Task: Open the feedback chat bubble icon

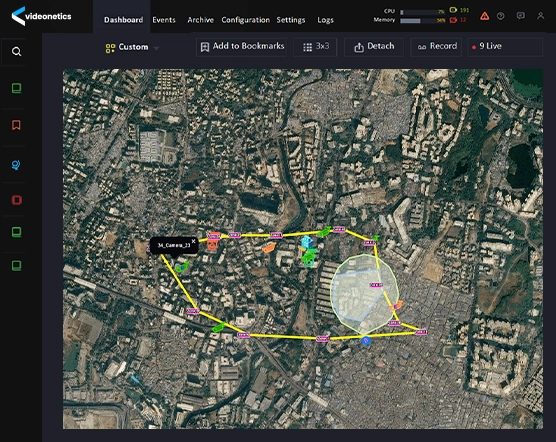Action: coord(521,16)
